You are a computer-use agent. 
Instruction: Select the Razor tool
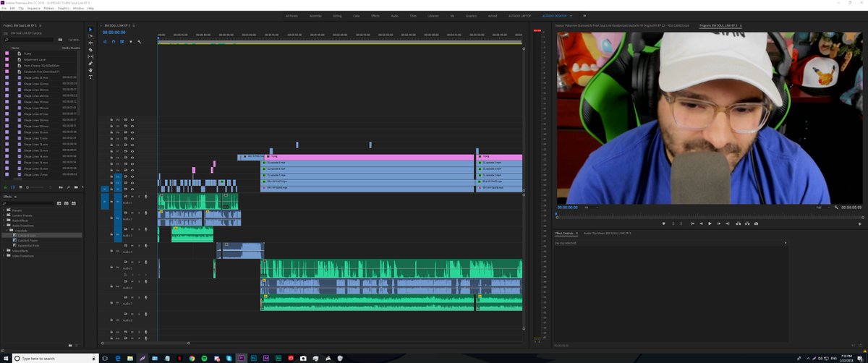(90, 50)
